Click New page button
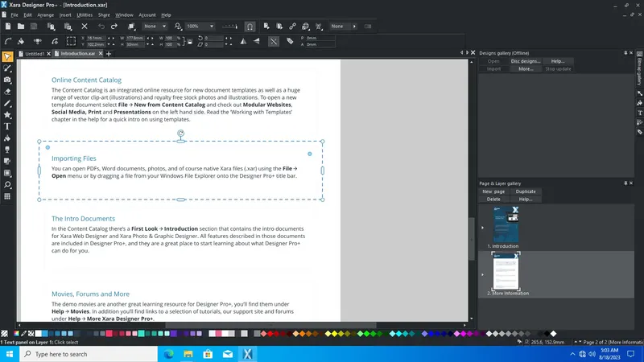 point(493,191)
